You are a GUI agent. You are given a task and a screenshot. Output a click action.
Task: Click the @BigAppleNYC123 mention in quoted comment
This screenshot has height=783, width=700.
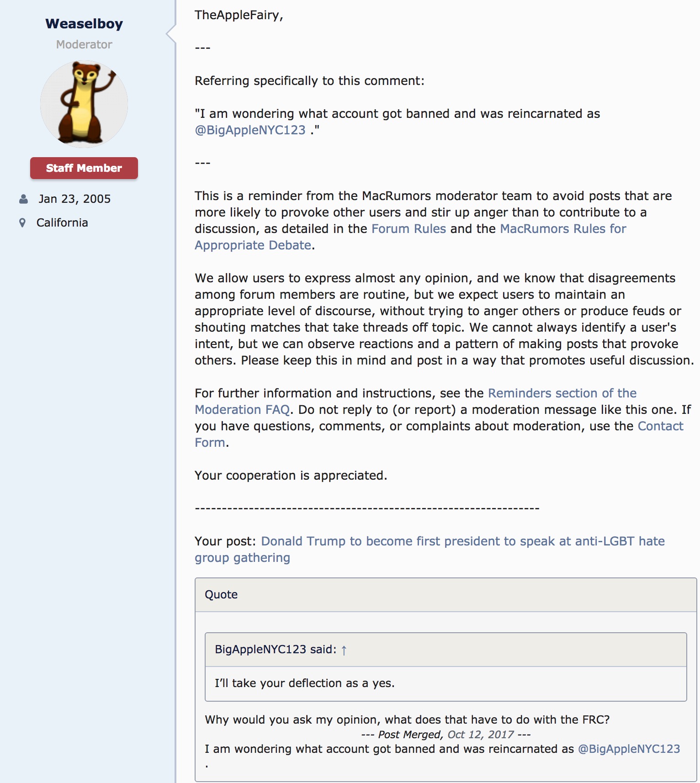pyautogui.click(x=250, y=130)
